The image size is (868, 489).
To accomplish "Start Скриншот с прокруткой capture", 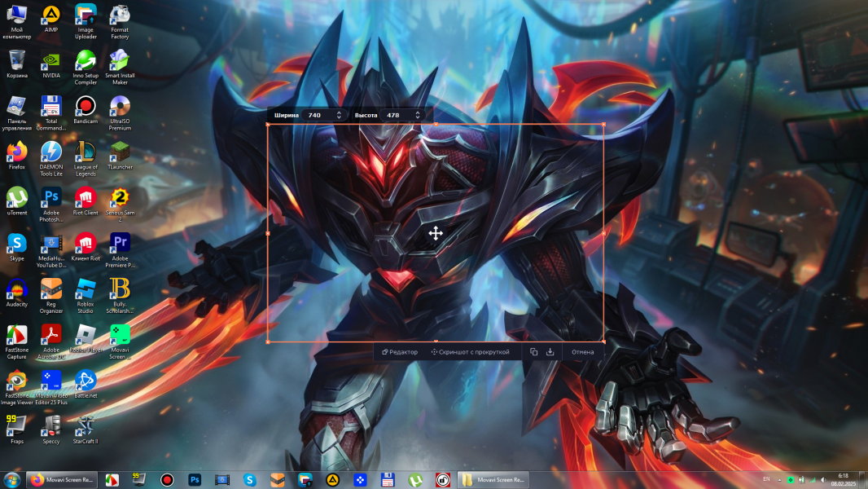I will [470, 351].
